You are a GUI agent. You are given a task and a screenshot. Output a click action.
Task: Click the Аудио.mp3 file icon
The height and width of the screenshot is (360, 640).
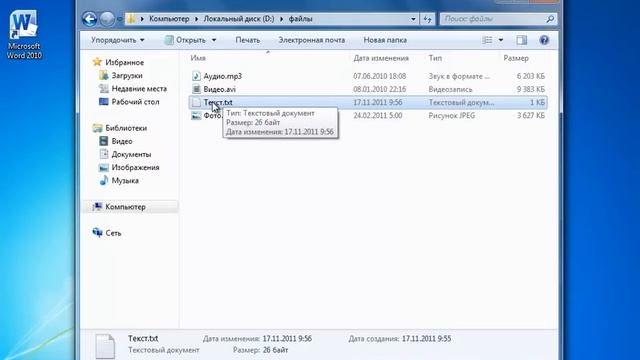tap(196, 76)
